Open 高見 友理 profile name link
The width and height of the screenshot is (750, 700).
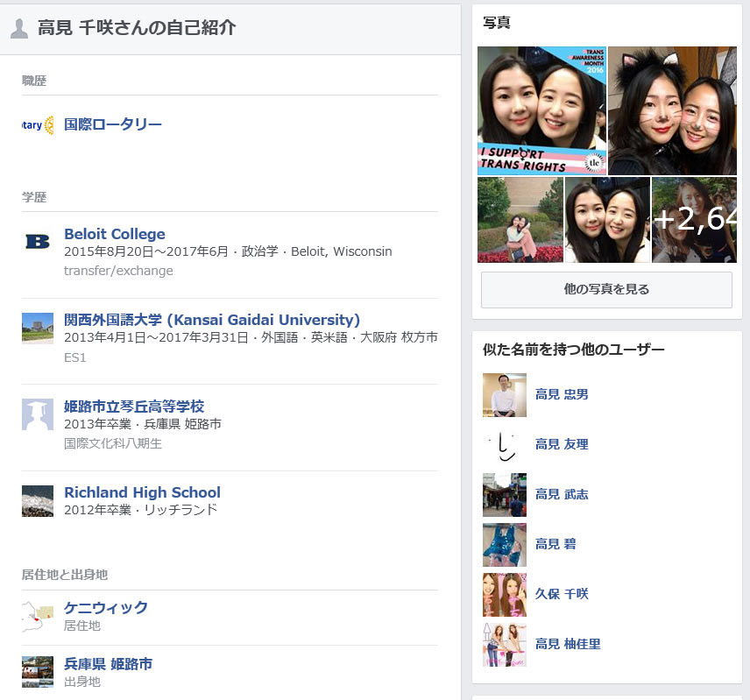pyautogui.click(x=562, y=444)
